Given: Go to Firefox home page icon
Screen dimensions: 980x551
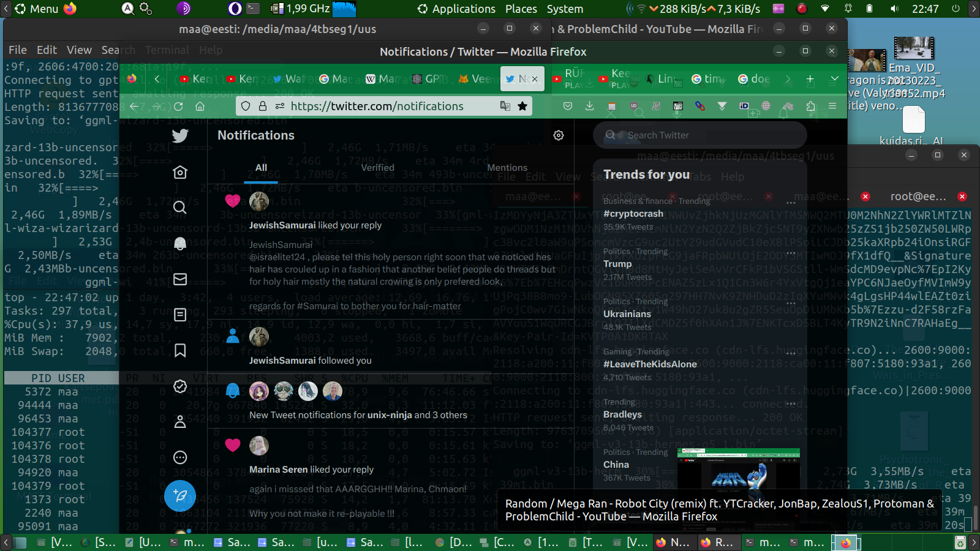Looking at the screenshot, I should pos(200,107).
